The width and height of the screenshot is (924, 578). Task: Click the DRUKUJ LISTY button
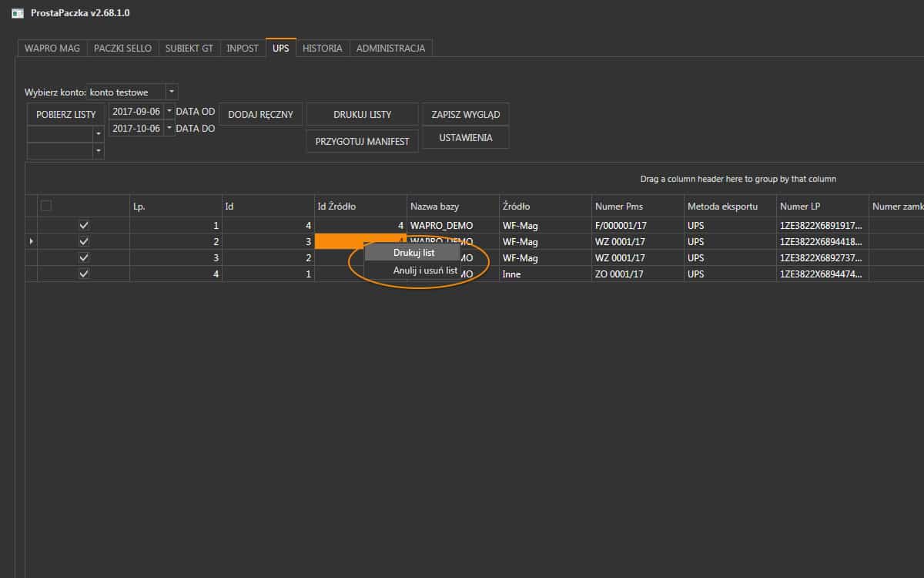coord(363,114)
